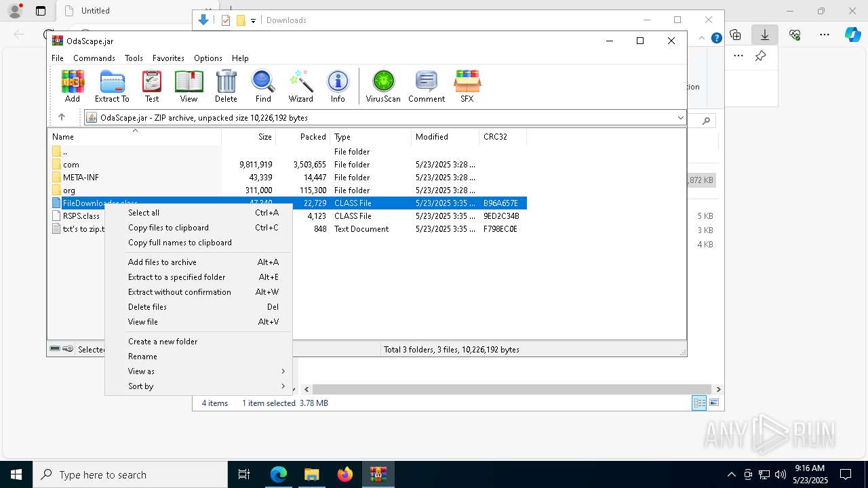Expand the View as submenu
868x488 pixels.
199,371
